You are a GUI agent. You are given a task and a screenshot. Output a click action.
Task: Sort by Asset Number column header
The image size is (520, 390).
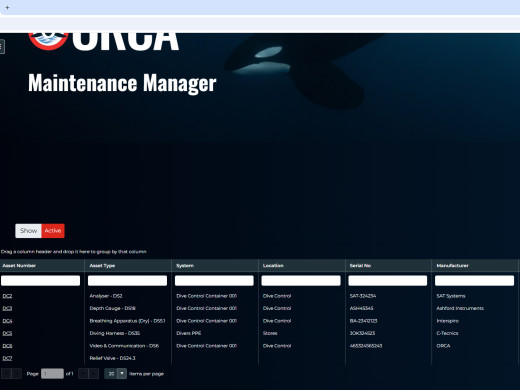coord(19,266)
